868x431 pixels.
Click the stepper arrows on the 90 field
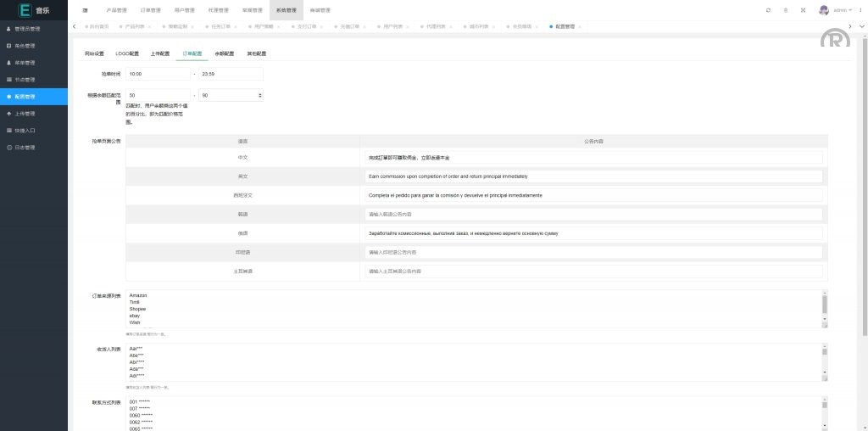259,95
